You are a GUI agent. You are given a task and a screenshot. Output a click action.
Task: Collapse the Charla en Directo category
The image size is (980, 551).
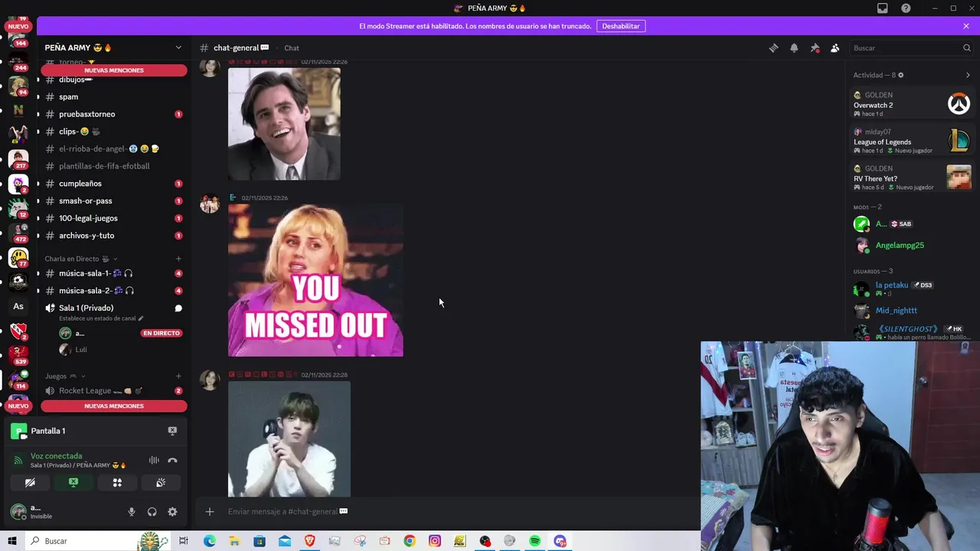[81, 259]
